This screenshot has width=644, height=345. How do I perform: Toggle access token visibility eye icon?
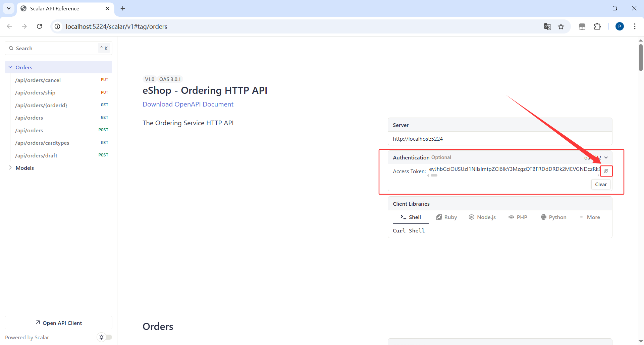606,171
